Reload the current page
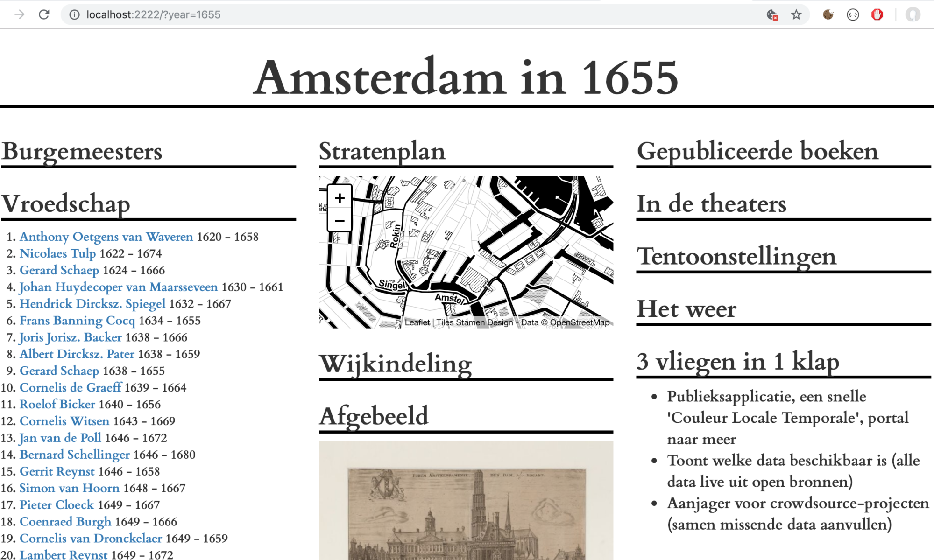 pyautogui.click(x=44, y=14)
